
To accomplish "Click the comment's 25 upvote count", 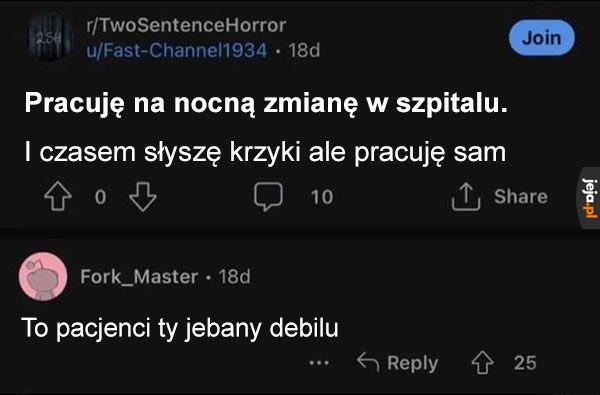I will [x=525, y=362].
